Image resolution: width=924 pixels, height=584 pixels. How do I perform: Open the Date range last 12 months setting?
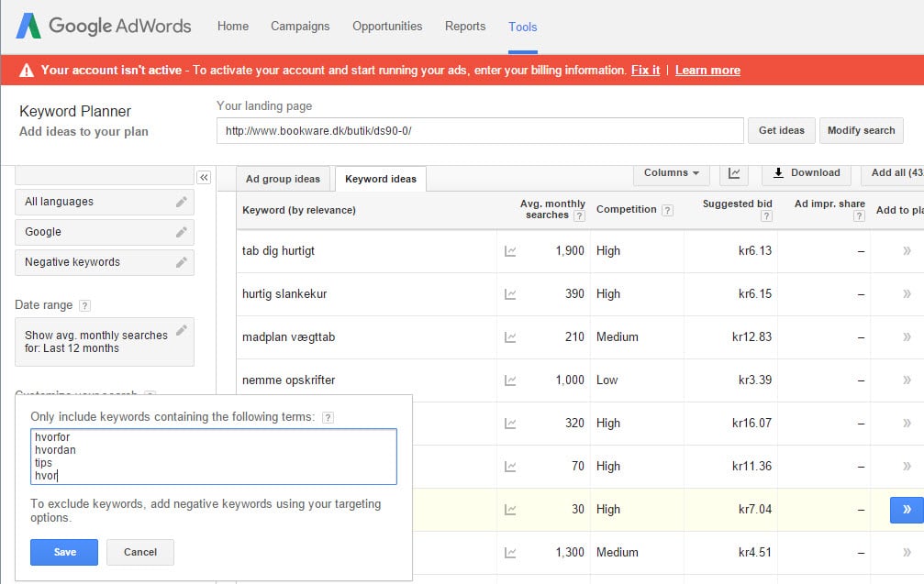tap(104, 342)
